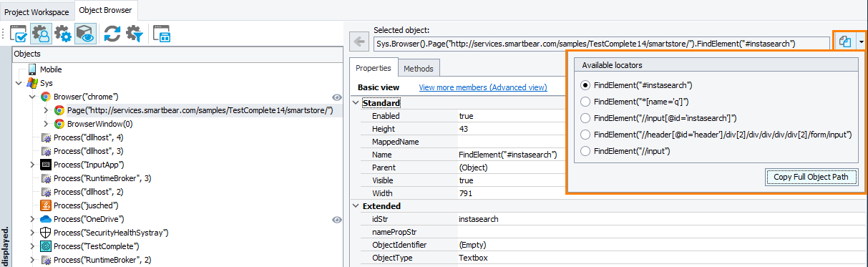Open the Properties tab
This screenshot has height=267, width=868.
click(x=374, y=68)
